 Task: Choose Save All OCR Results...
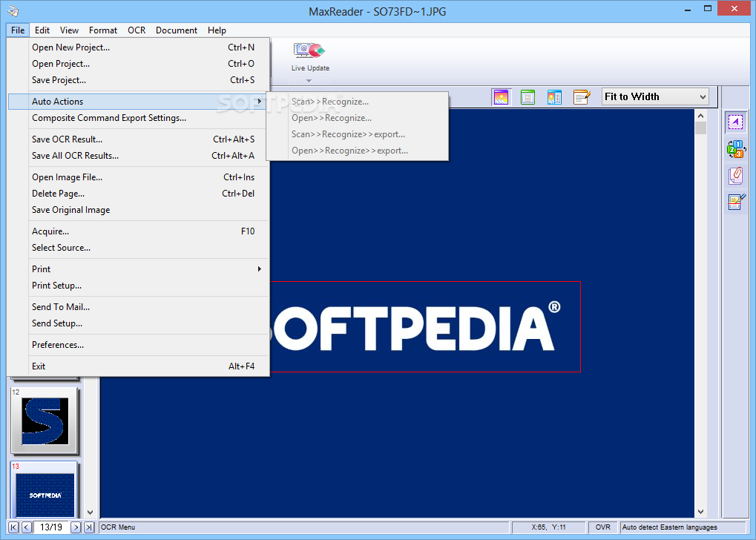coord(139,156)
